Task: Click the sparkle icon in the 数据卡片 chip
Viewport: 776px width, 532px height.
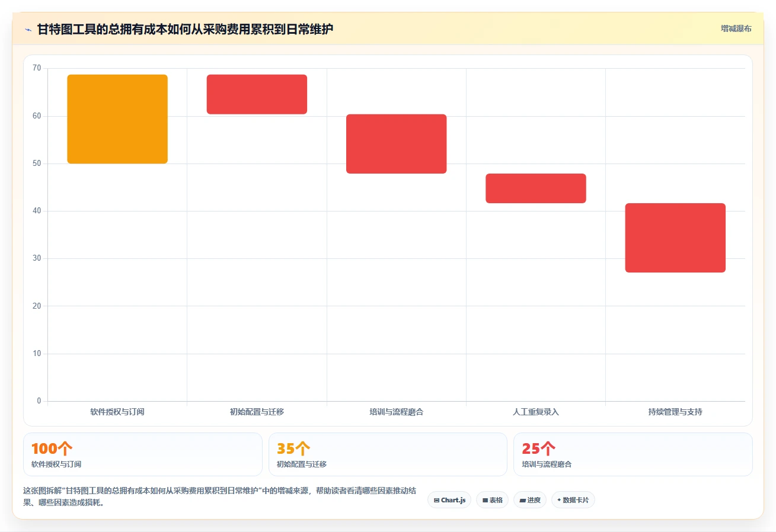Action: pyautogui.click(x=559, y=500)
